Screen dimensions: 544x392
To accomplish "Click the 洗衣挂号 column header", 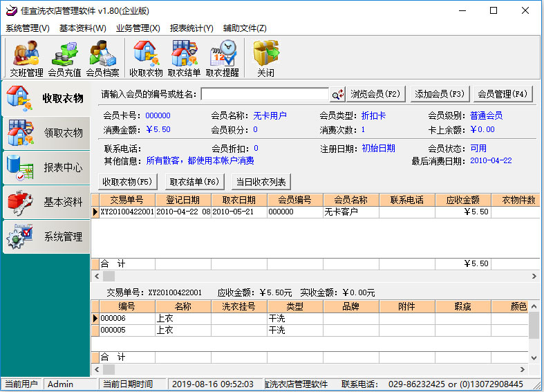I will tap(238, 307).
